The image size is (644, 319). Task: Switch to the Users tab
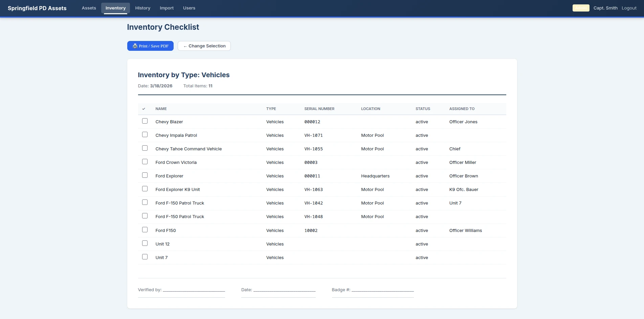point(189,8)
